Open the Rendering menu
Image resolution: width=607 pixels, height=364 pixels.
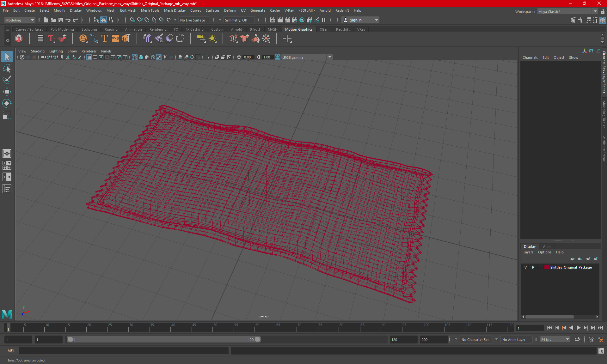coord(157,29)
